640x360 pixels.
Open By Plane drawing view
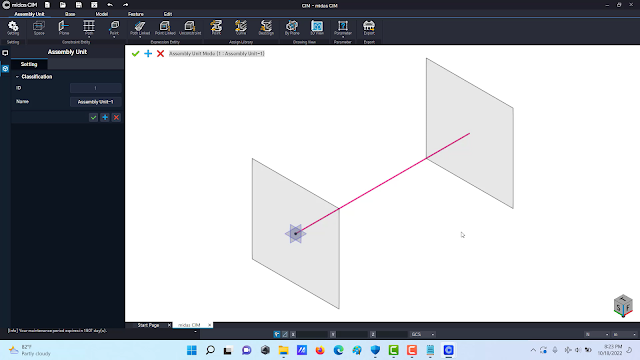click(x=292, y=28)
